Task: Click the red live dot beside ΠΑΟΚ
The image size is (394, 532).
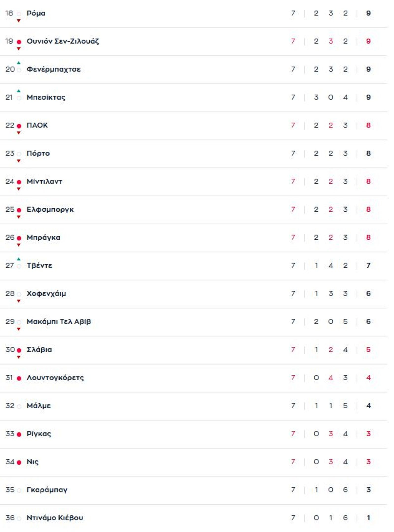Action: (x=19, y=126)
